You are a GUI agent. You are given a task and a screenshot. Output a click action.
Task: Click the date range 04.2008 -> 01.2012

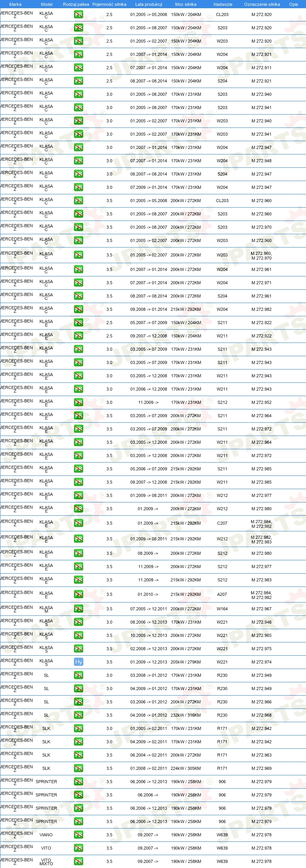coord(149,715)
